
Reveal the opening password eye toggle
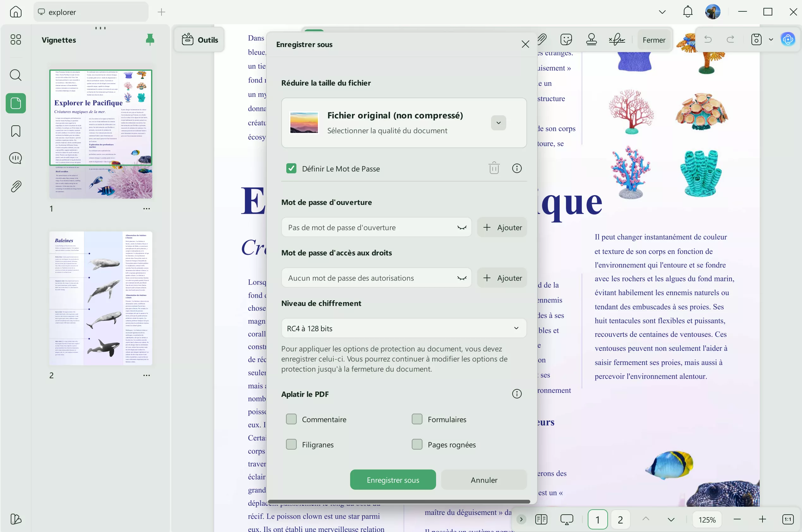462,227
